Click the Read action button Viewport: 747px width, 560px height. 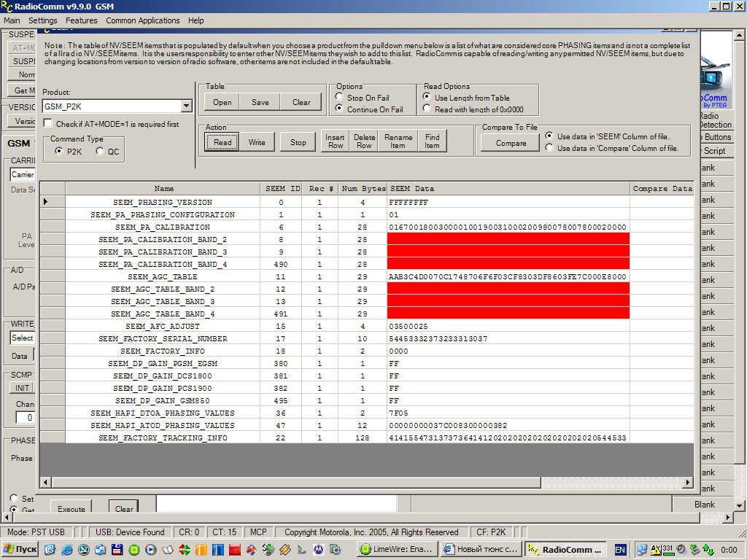click(222, 142)
